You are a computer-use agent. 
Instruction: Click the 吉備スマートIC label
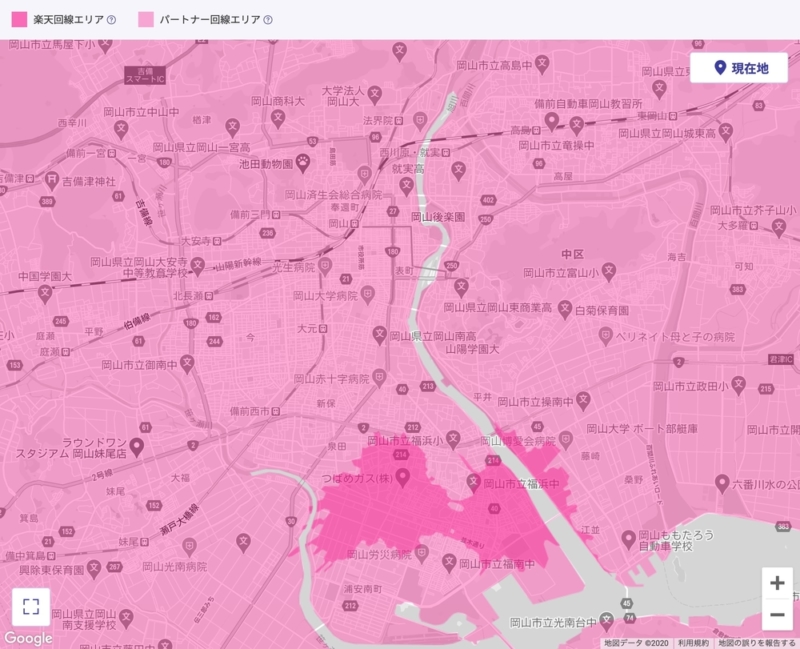click(x=145, y=75)
